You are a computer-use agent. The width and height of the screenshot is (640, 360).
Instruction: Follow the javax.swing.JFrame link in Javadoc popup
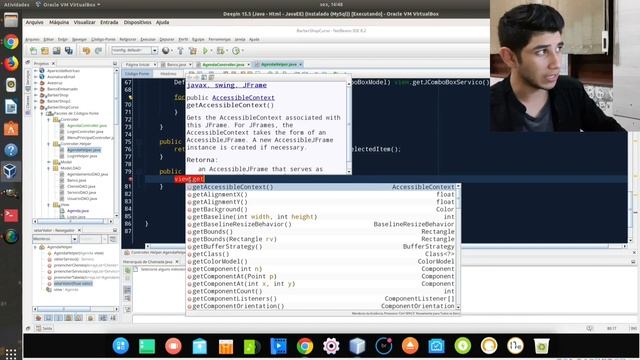click(x=227, y=85)
